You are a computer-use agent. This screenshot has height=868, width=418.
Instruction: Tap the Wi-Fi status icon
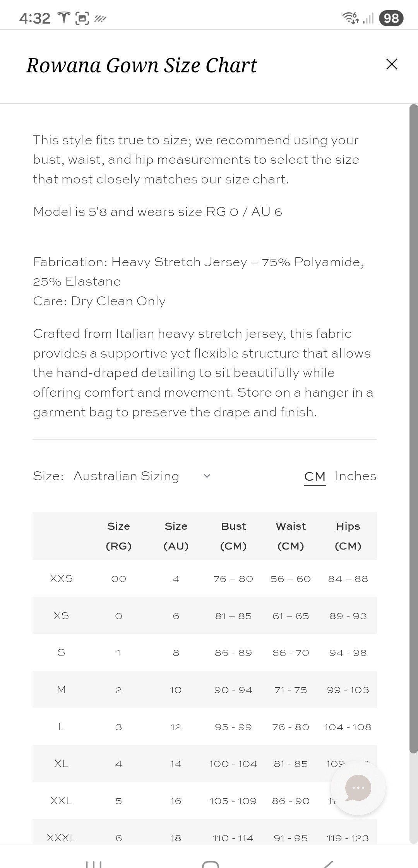pyautogui.click(x=351, y=18)
